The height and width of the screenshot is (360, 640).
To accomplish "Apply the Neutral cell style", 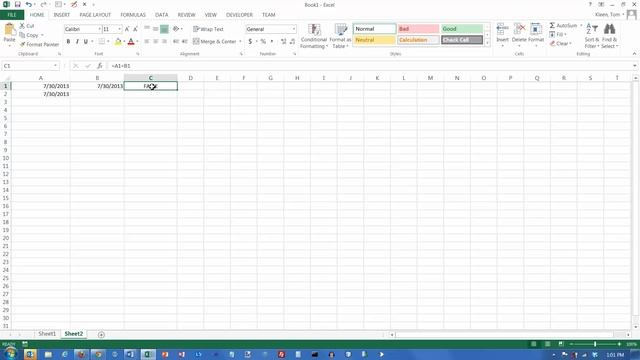I will point(374,40).
